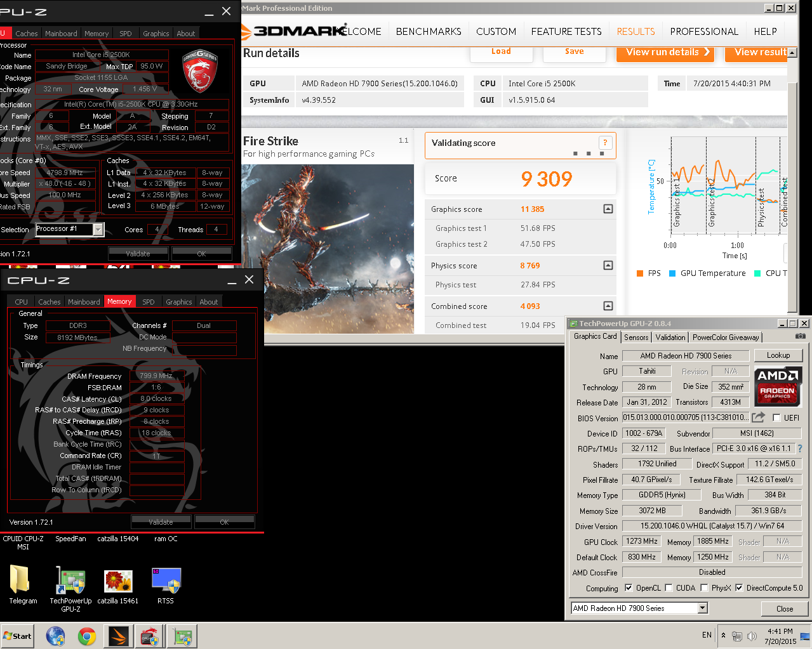
Task: Open CUSTOM in 3DMark navigation
Action: pos(496,31)
